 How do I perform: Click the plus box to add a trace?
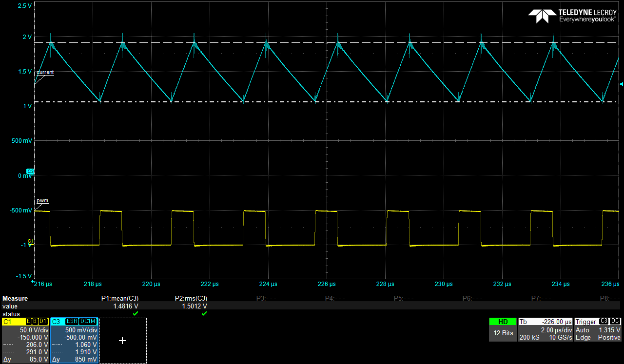(x=122, y=341)
